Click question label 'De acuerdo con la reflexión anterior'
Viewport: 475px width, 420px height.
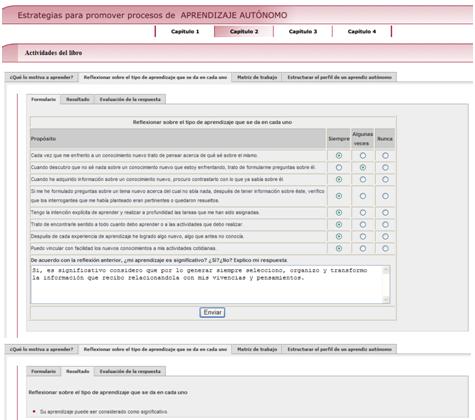click(x=159, y=260)
